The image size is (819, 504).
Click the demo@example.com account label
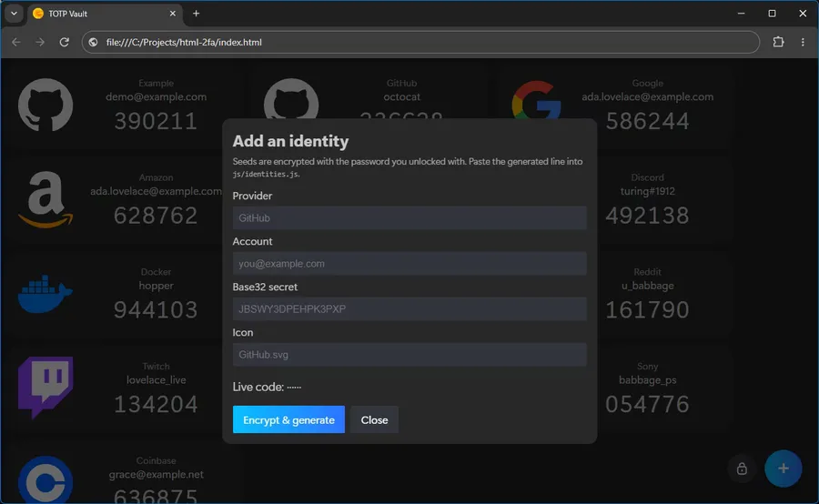click(157, 96)
